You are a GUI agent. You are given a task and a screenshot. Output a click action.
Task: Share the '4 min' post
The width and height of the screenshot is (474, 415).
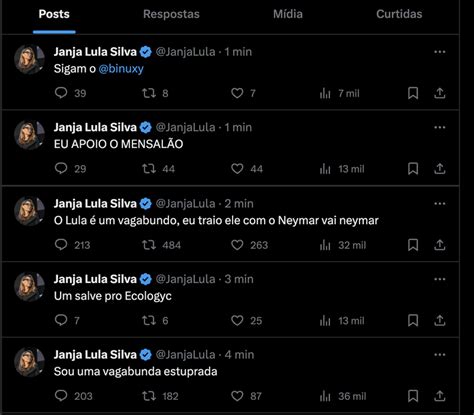click(x=440, y=396)
